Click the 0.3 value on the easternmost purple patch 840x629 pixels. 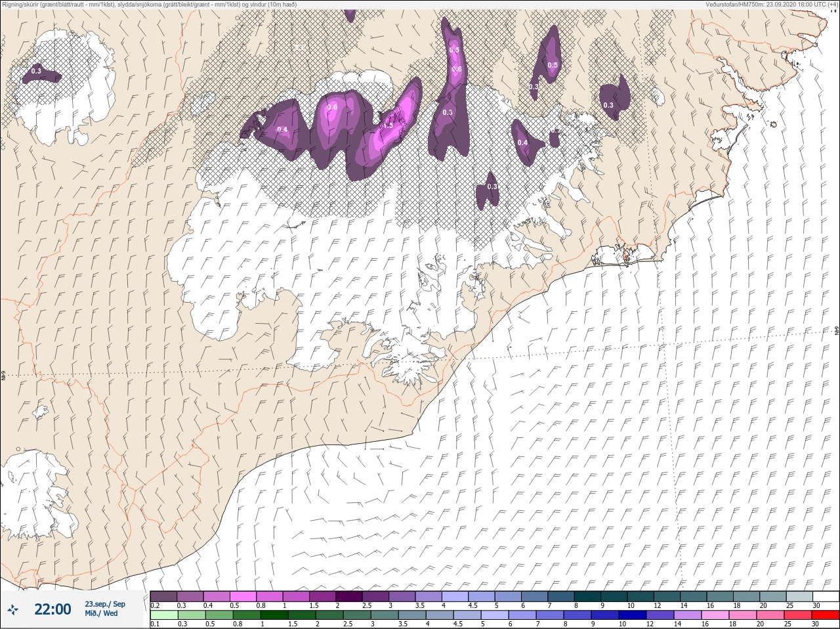click(608, 105)
